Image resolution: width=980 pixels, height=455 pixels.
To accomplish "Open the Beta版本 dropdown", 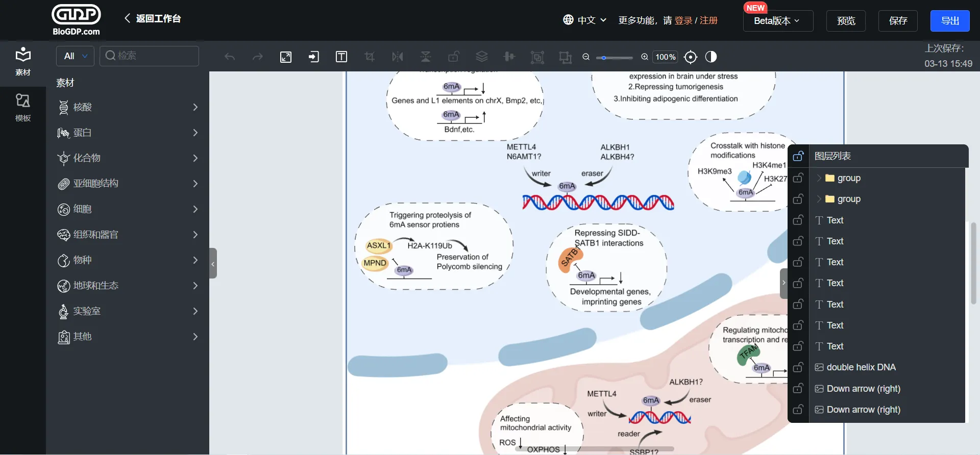I will tap(777, 21).
